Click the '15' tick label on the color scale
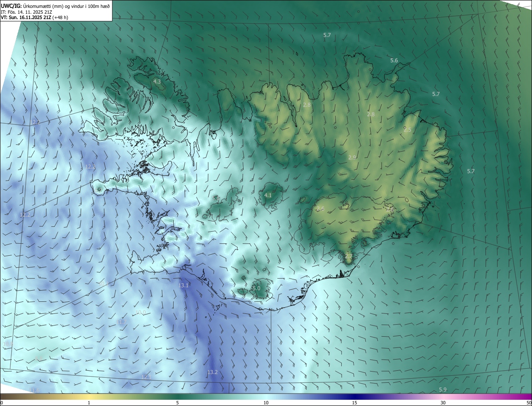 point(355,403)
